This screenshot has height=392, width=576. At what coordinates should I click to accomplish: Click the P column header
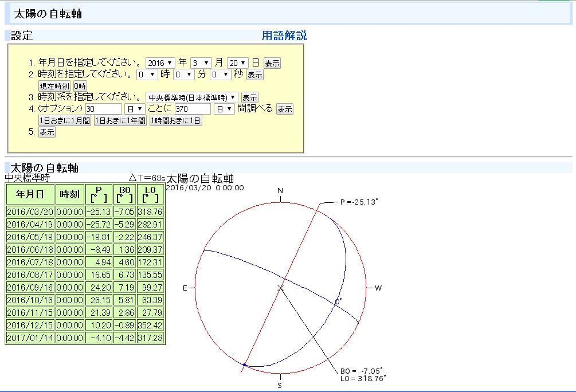click(x=99, y=194)
